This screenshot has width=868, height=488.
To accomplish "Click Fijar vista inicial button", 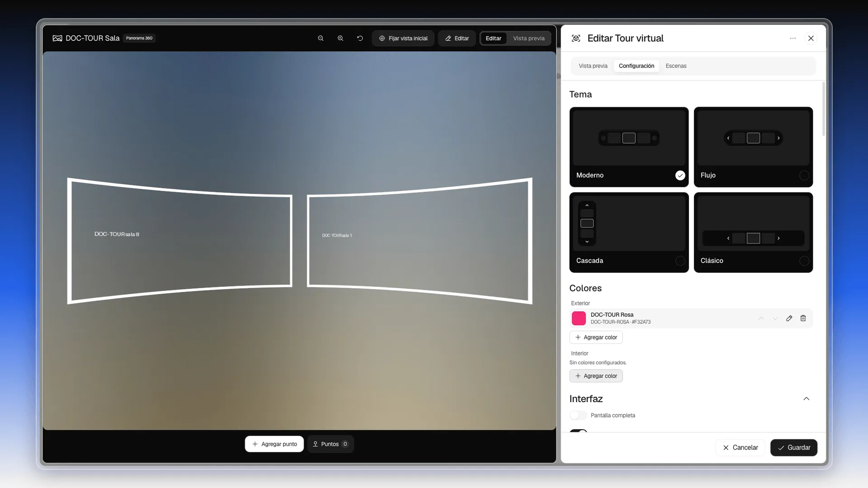I will (x=403, y=38).
